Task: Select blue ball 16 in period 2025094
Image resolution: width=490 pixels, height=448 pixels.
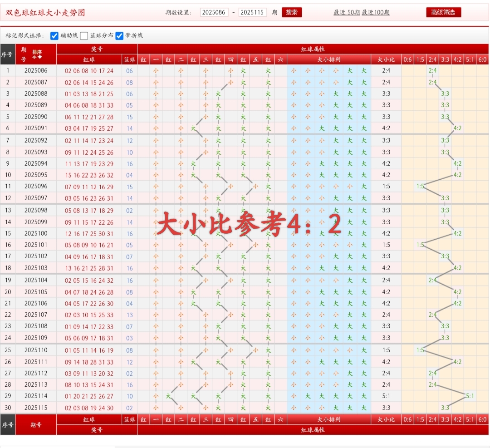Action: click(129, 164)
